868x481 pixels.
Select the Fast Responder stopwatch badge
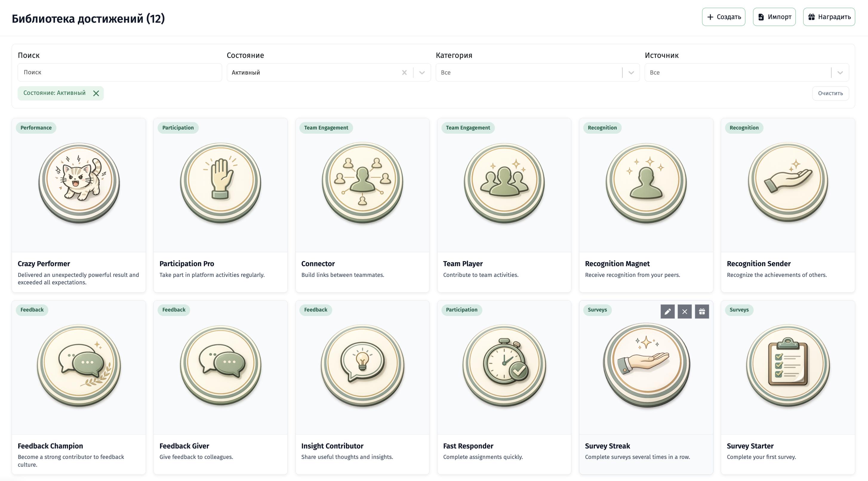[504, 365]
